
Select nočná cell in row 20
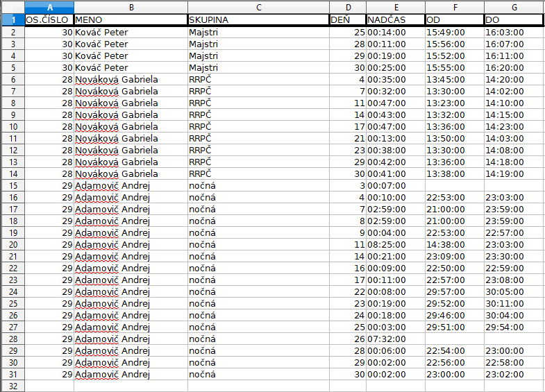(258, 245)
